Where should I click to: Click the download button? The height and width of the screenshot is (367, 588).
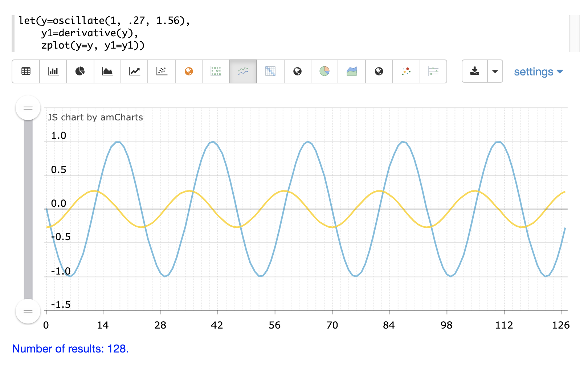click(475, 71)
